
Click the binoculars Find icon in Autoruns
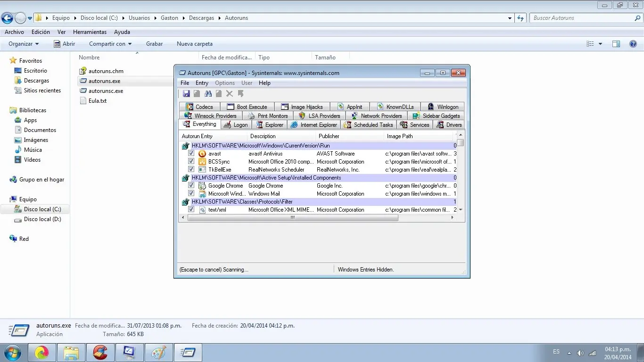pyautogui.click(x=208, y=94)
